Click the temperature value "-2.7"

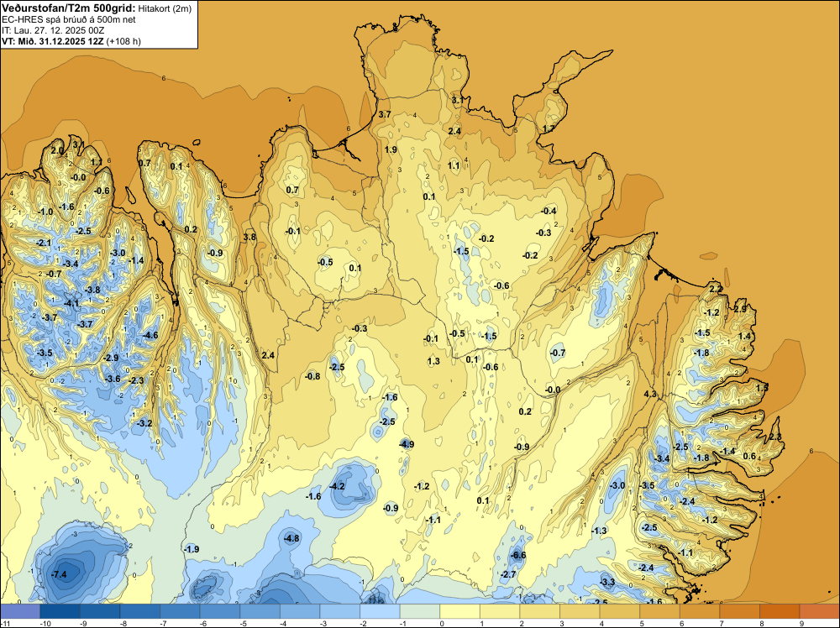[x=508, y=574]
